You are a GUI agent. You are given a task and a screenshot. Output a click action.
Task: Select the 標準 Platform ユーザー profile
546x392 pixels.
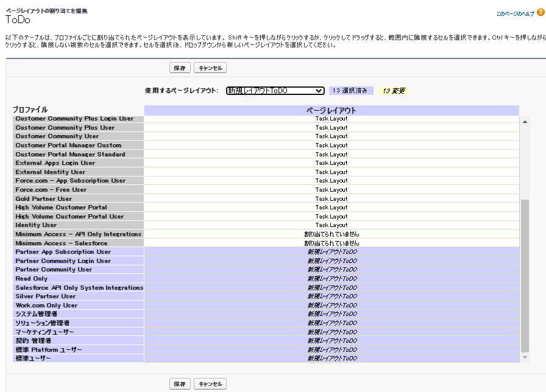click(x=79, y=349)
